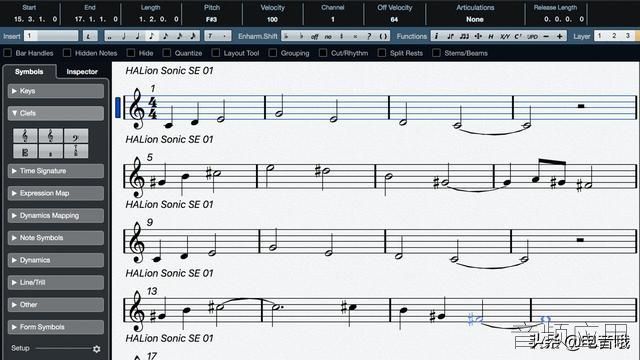Image resolution: width=640 pixels, height=360 pixels.
Task: Collapse the Clefs symbol section
Action: click(x=56, y=113)
